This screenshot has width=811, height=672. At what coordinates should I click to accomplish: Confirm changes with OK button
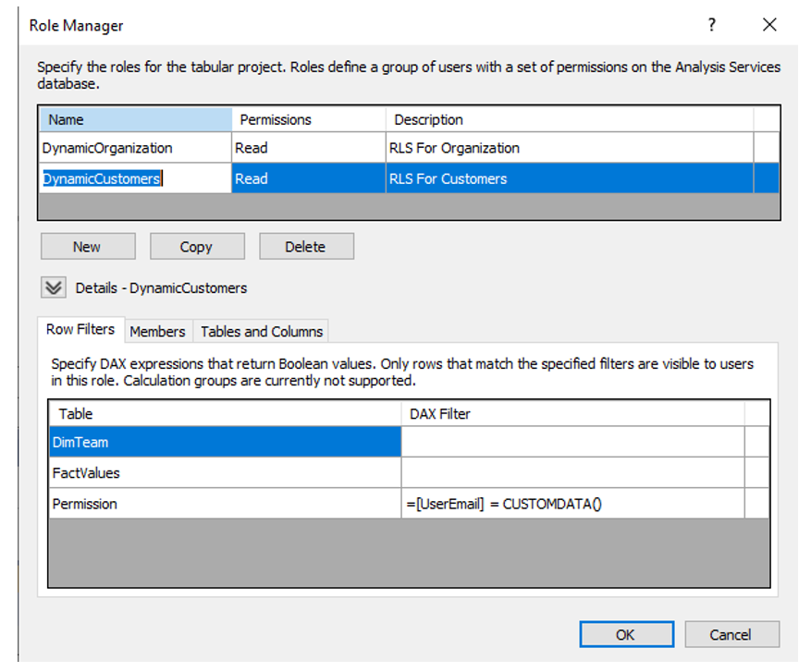(626, 634)
